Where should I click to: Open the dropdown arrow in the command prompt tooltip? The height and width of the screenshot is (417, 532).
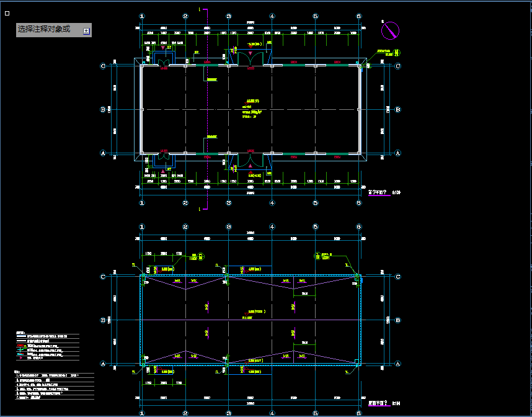[x=86, y=30]
